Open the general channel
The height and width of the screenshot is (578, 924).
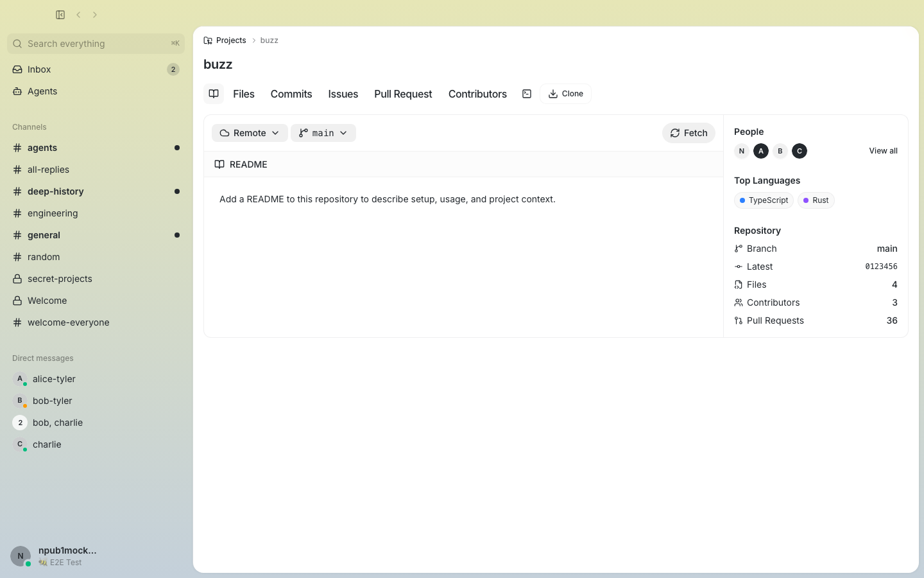point(96,235)
